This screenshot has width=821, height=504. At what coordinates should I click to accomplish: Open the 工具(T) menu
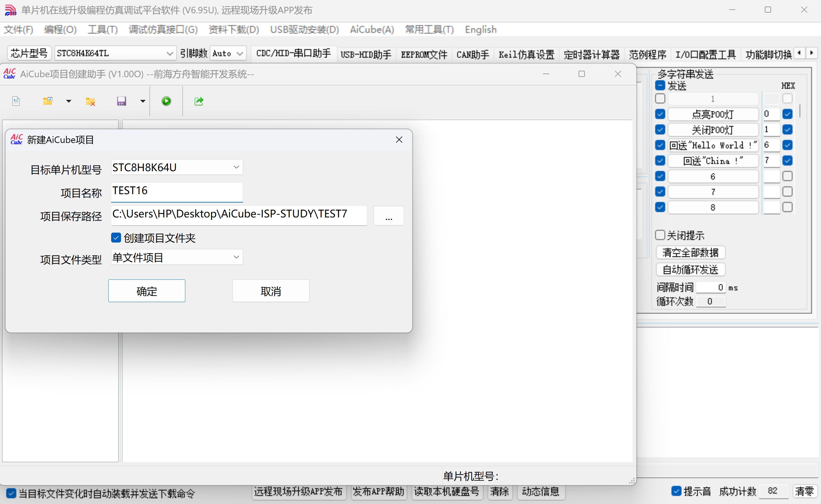point(103,29)
